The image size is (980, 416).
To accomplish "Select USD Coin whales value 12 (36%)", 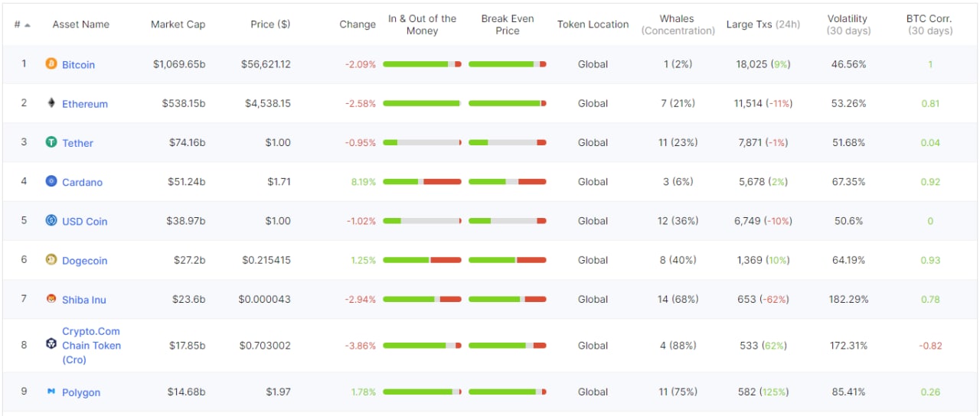I will [x=678, y=220].
